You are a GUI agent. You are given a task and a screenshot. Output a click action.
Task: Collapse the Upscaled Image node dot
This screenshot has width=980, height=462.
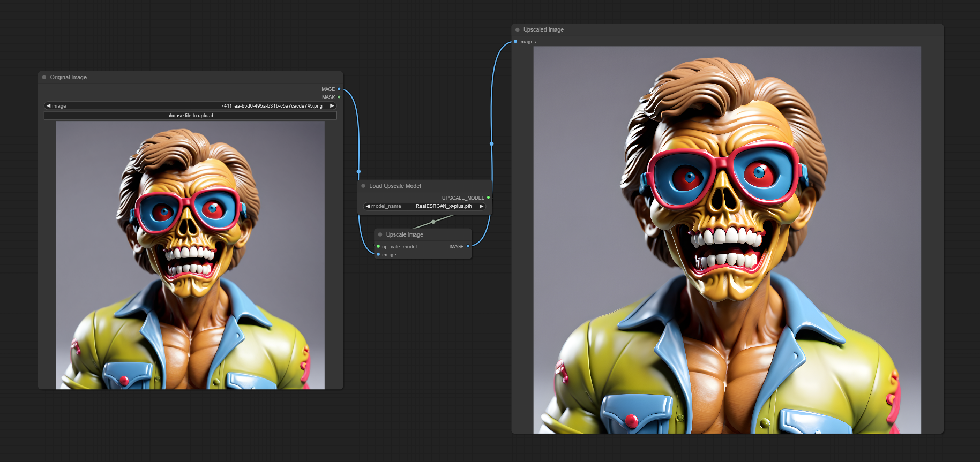pyautogui.click(x=518, y=29)
